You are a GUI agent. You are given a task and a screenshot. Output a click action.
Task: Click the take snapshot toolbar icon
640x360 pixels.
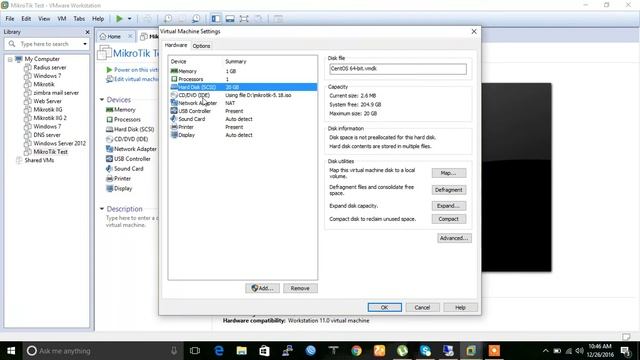point(168,19)
